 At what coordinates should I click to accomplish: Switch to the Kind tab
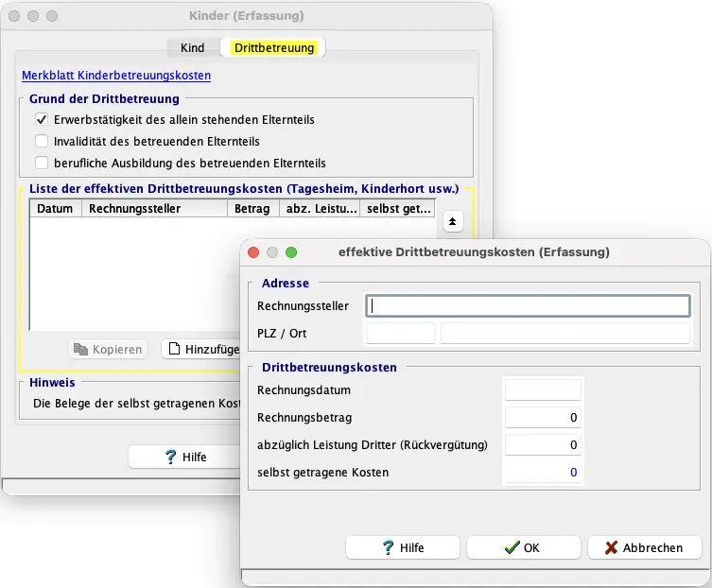(192, 47)
